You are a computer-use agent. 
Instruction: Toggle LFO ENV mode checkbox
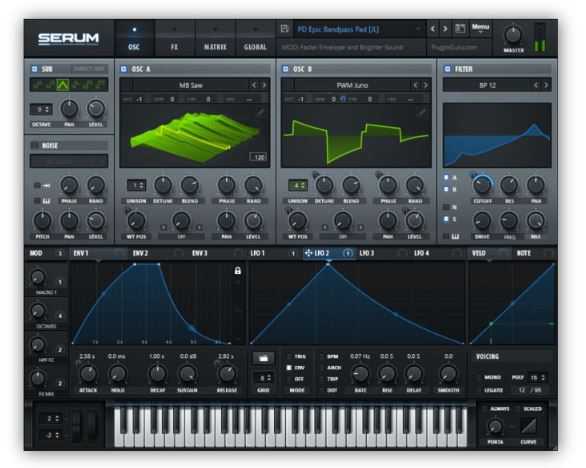(x=289, y=368)
